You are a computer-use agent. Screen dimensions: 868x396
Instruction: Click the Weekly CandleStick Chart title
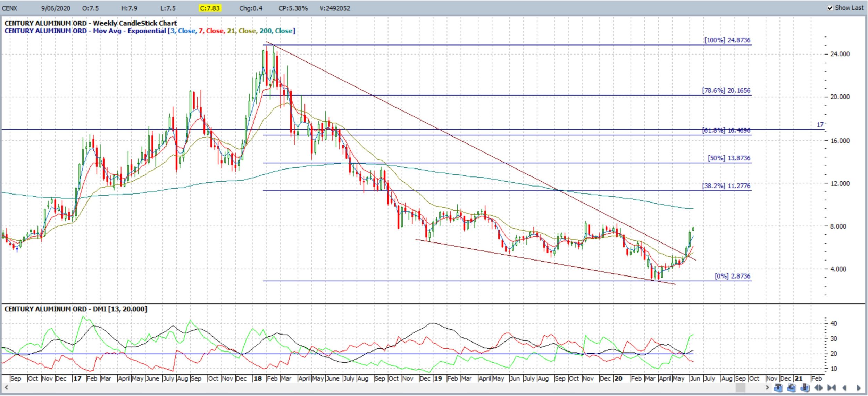coord(135,23)
